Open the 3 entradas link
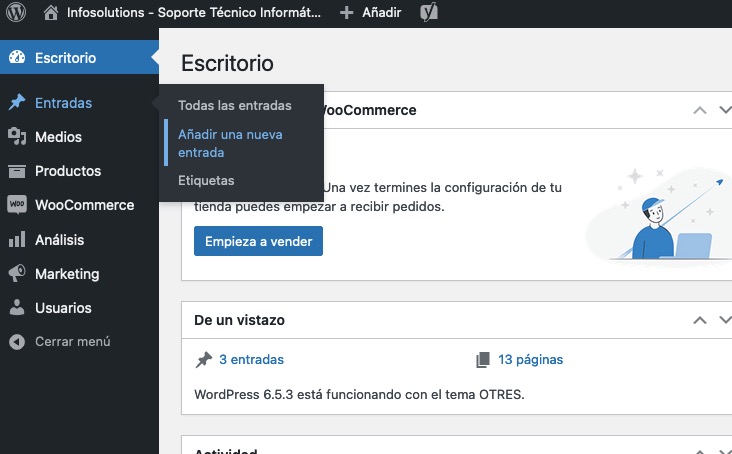This screenshot has width=732, height=454. (251, 360)
